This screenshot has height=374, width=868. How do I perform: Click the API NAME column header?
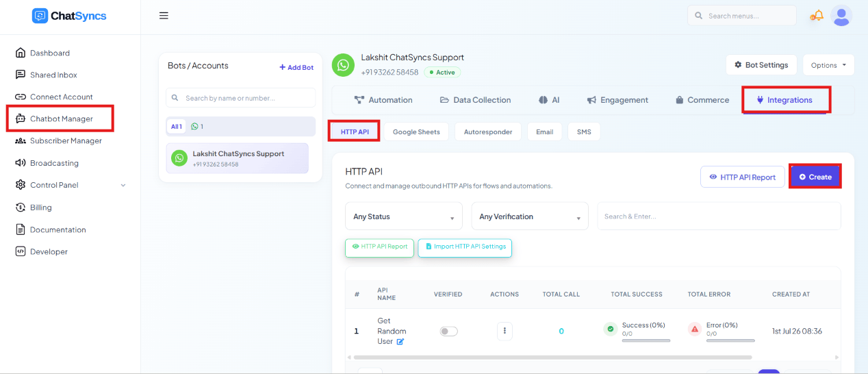tap(386, 294)
